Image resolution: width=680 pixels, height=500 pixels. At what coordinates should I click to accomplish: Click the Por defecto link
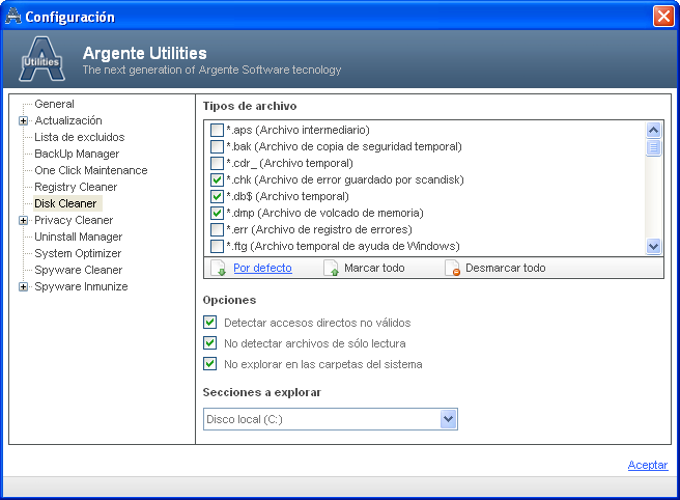(x=262, y=268)
